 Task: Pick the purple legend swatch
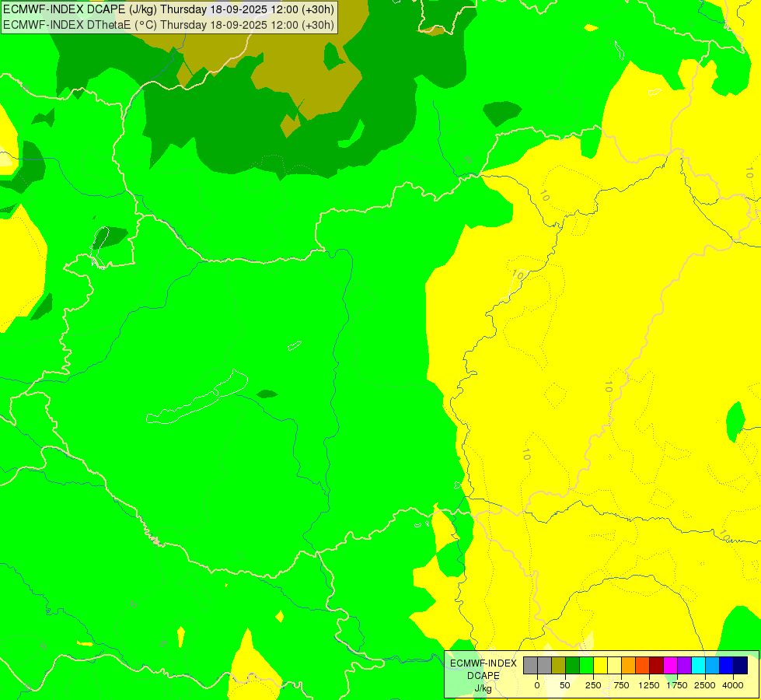click(x=684, y=665)
